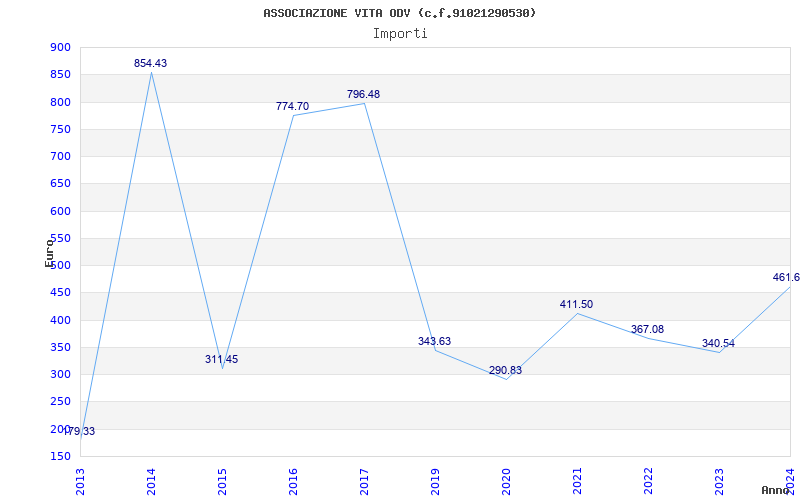Click the 'Euro' y-axis title
Image resolution: width=800 pixels, height=500 pixels.
[49, 253]
